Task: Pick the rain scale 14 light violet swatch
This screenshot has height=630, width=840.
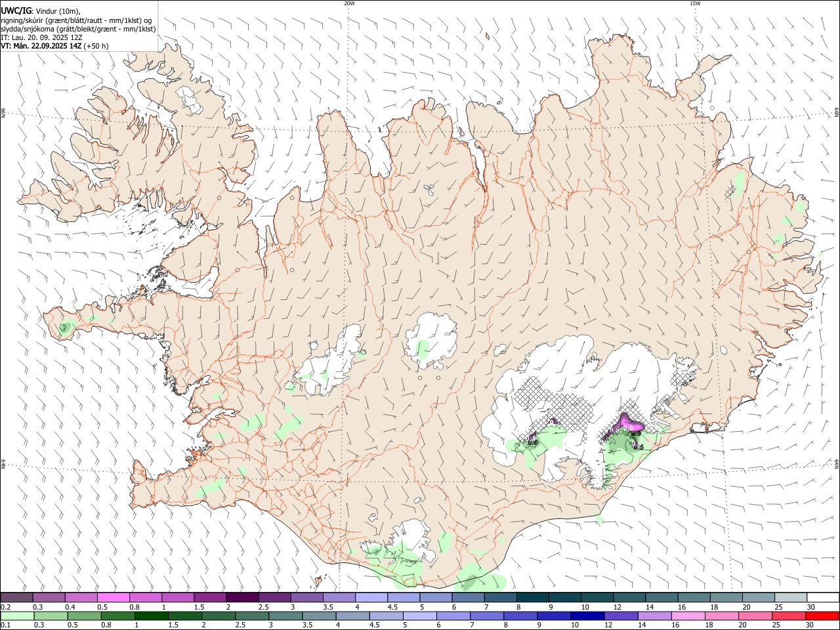Action: 655,616
